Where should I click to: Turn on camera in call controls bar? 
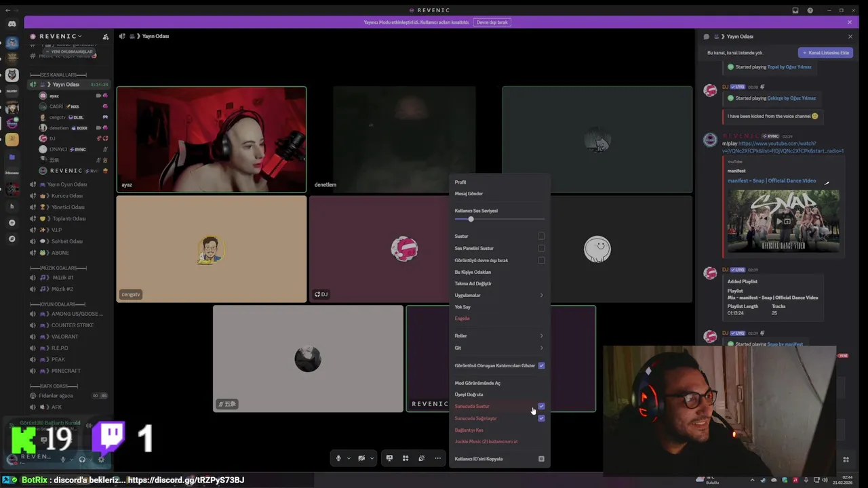click(x=361, y=458)
